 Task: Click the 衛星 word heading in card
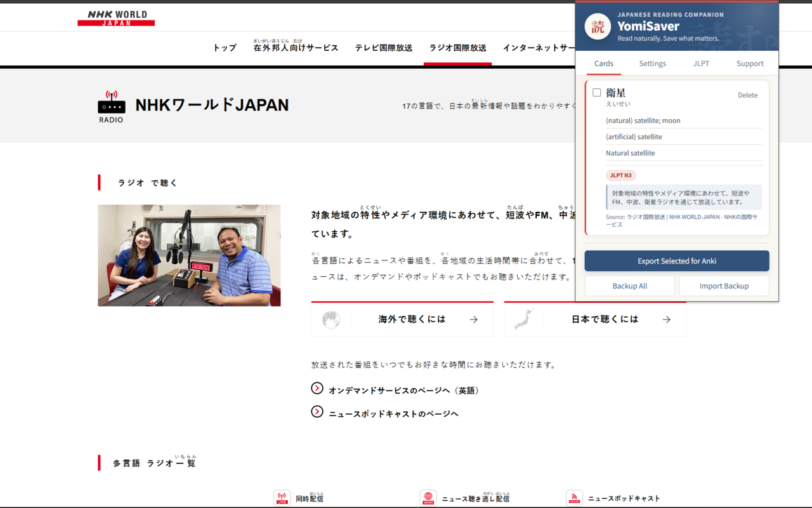[x=615, y=93]
